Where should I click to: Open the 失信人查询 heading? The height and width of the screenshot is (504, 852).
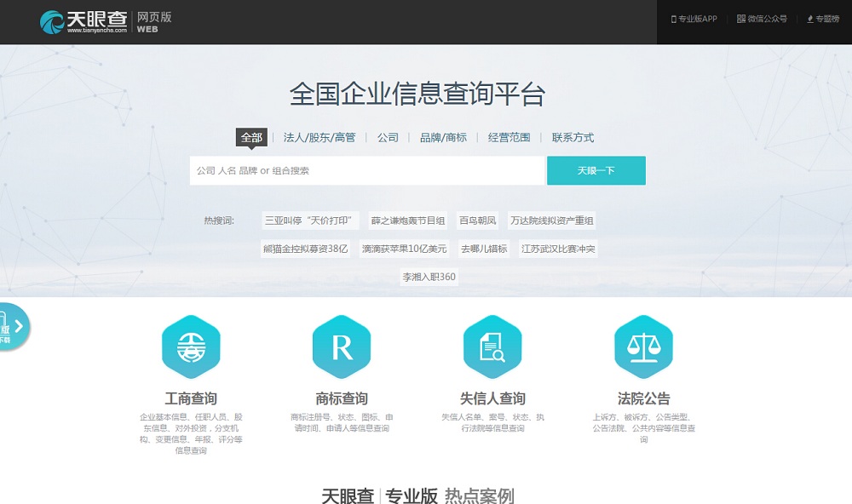[492, 398]
